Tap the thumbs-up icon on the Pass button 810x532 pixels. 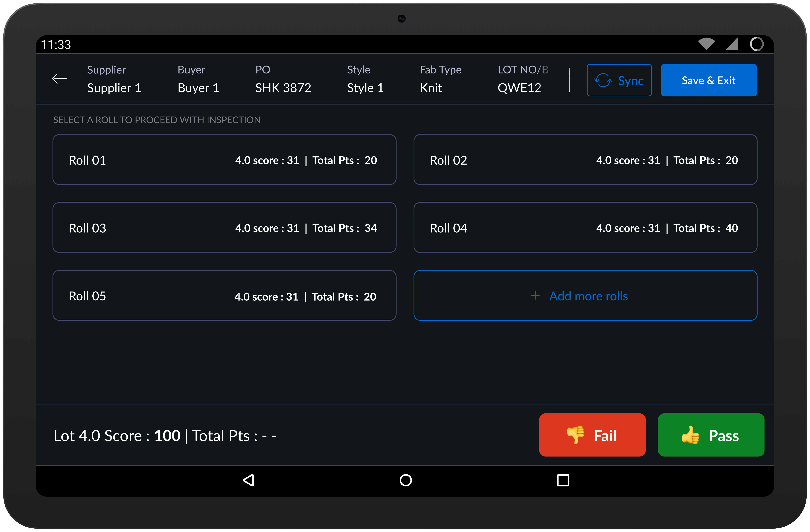point(690,435)
